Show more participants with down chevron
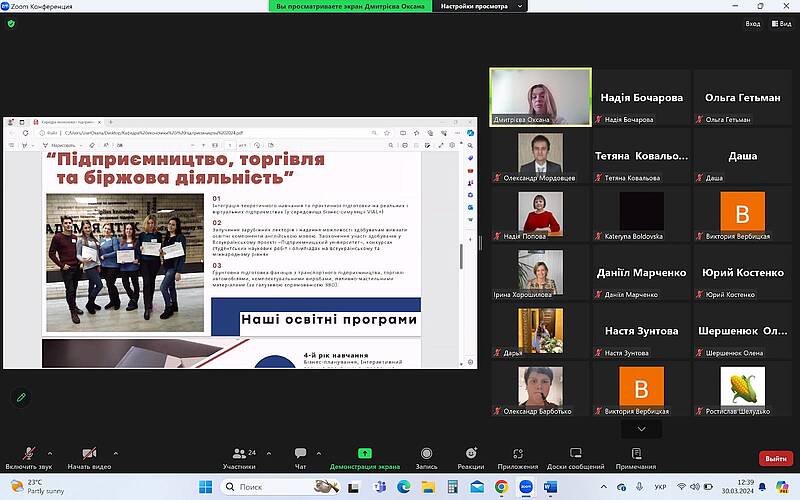The width and height of the screenshot is (800, 500). pos(641,429)
